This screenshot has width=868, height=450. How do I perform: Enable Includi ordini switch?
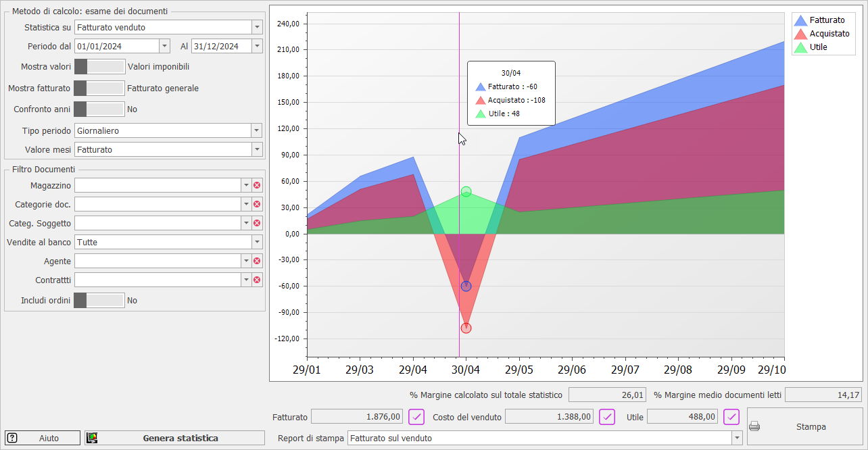click(99, 299)
